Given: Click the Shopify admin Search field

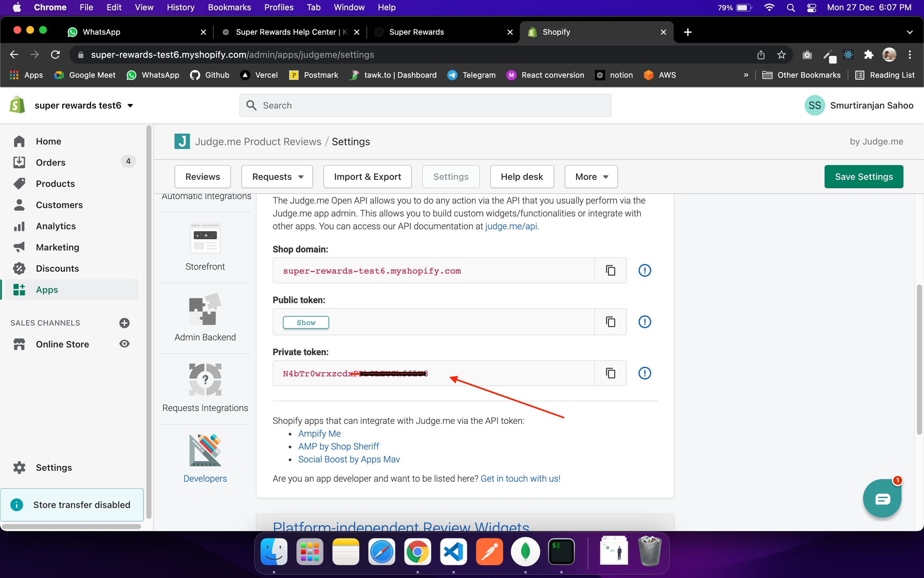Looking at the screenshot, I should pyautogui.click(x=425, y=106).
